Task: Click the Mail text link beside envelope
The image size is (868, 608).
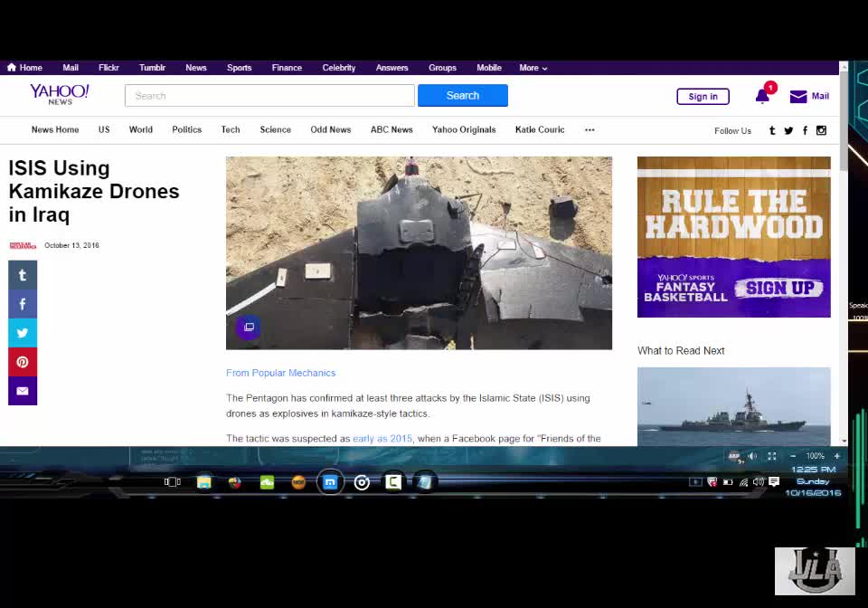Action: click(x=820, y=96)
